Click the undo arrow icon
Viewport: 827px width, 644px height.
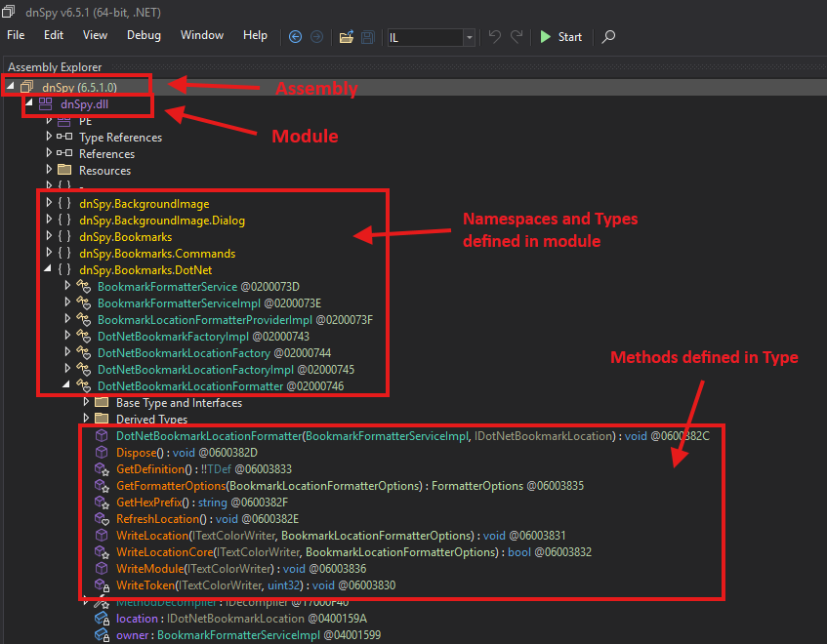[x=495, y=37]
